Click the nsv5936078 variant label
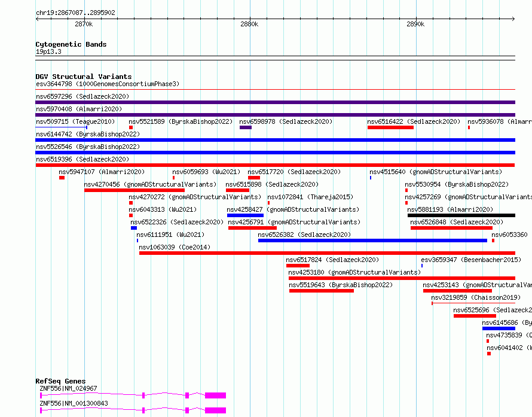 pyautogui.click(x=500, y=121)
